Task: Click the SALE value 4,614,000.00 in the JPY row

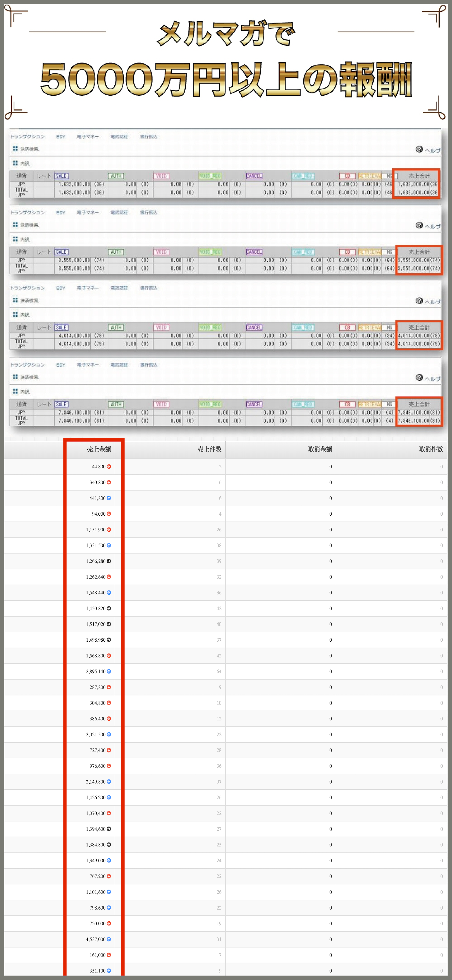Action: [74, 336]
